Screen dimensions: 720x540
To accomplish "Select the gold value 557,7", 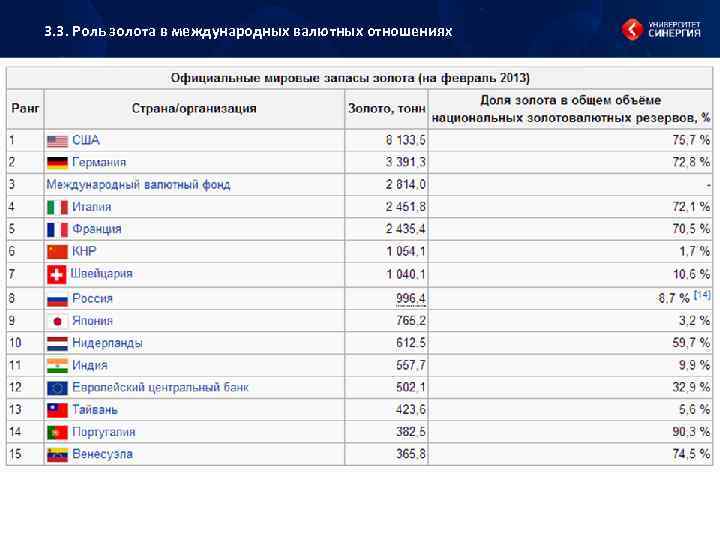I will pyautogui.click(x=411, y=366).
